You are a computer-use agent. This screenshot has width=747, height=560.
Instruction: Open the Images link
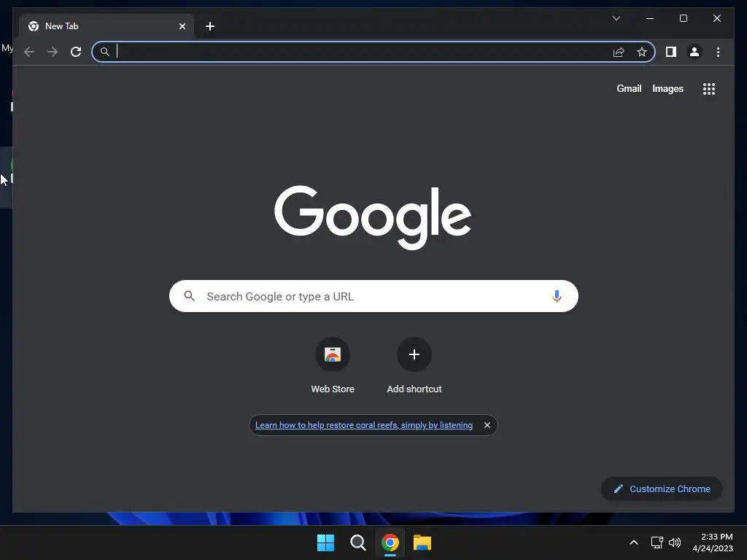click(667, 88)
